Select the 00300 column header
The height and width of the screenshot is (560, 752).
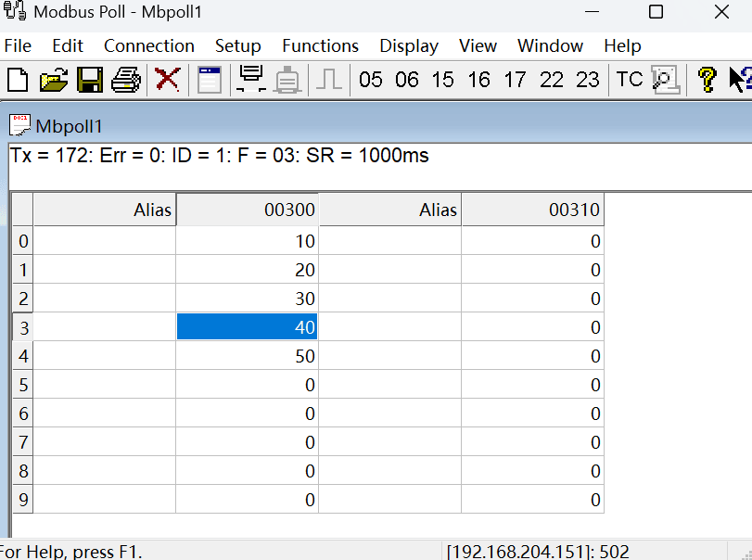pos(247,210)
